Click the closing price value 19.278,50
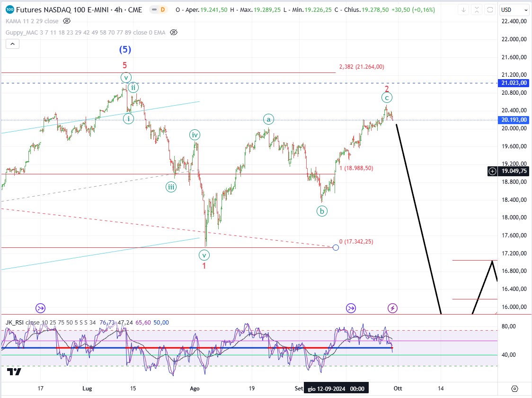532x398 pixels. point(375,10)
